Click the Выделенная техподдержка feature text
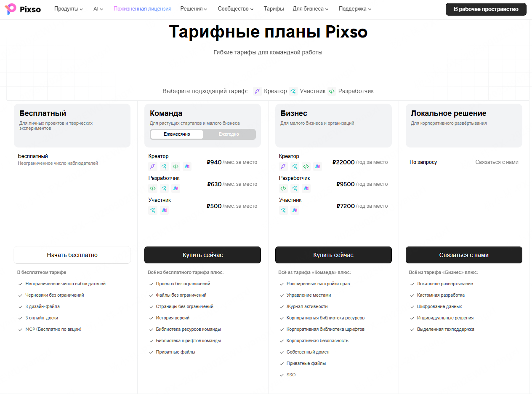Viewport: 532px width, 394px height. (446, 329)
